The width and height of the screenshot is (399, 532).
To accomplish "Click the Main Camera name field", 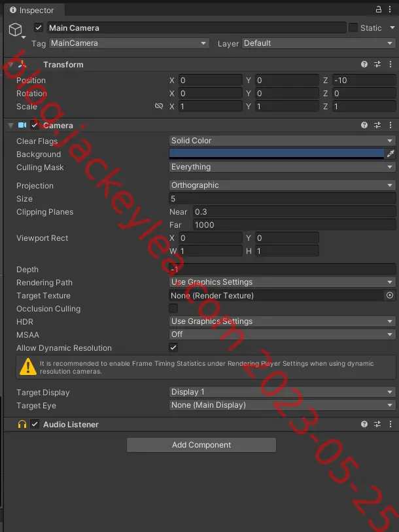I will [x=197, y=28].
